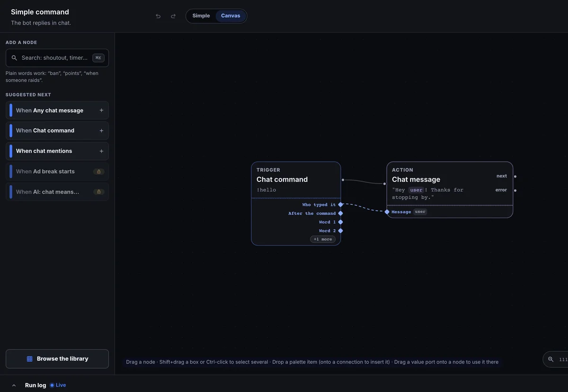Select the Chat message action node title
The image size is (568, 392).
[x=416, y=179]
